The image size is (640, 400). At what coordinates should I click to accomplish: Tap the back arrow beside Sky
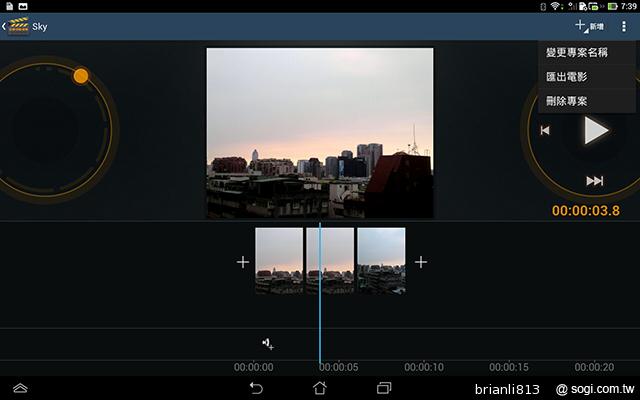click(x=4, y=27)
